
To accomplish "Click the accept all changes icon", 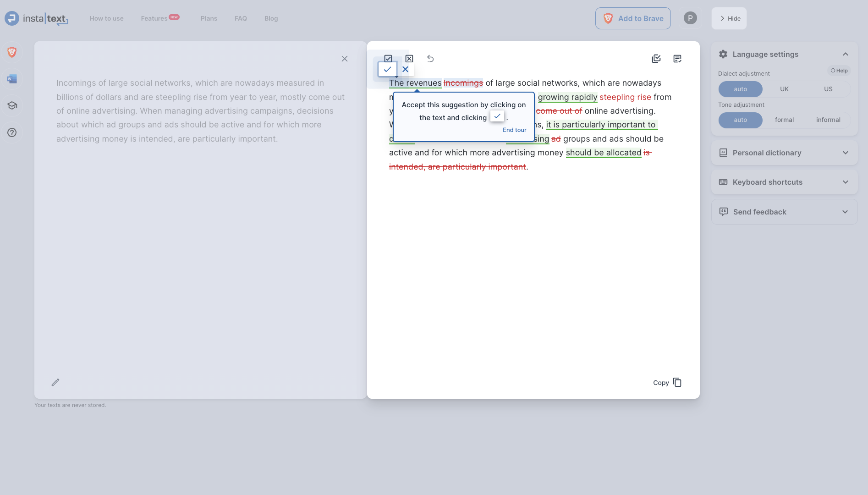I will 656,59.
